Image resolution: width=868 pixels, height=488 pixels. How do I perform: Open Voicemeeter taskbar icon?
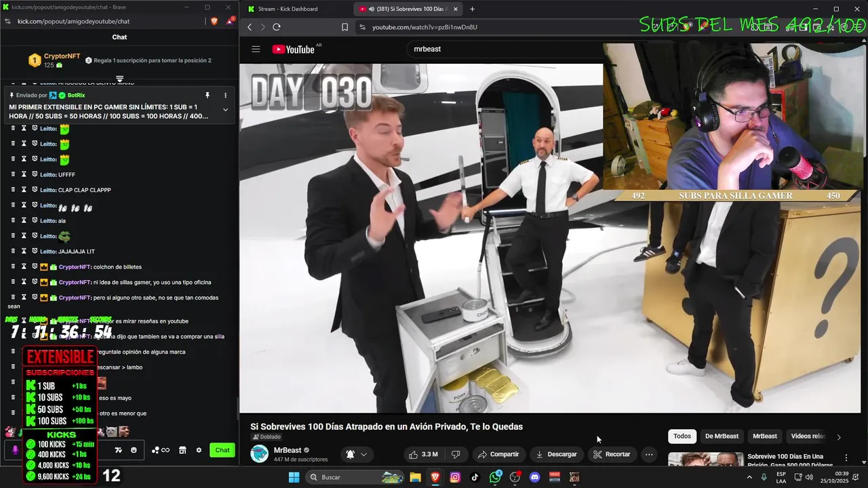click(555, 477)
